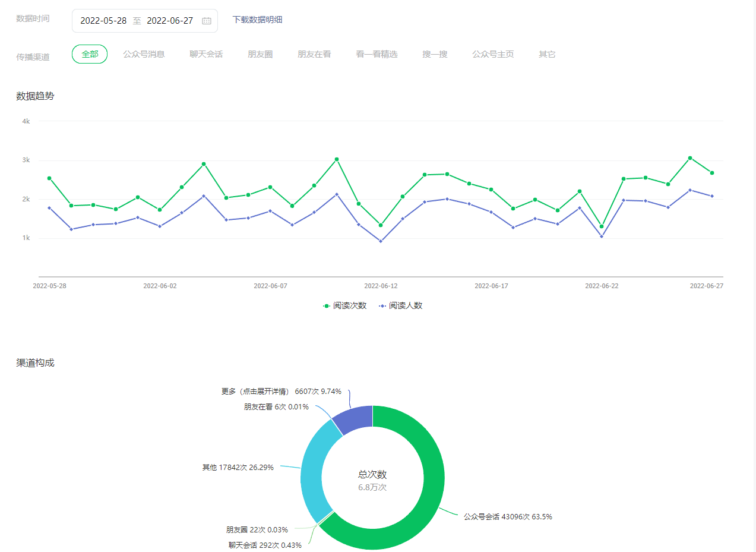Switch to 看一看精选 channel

pos(377,54)
